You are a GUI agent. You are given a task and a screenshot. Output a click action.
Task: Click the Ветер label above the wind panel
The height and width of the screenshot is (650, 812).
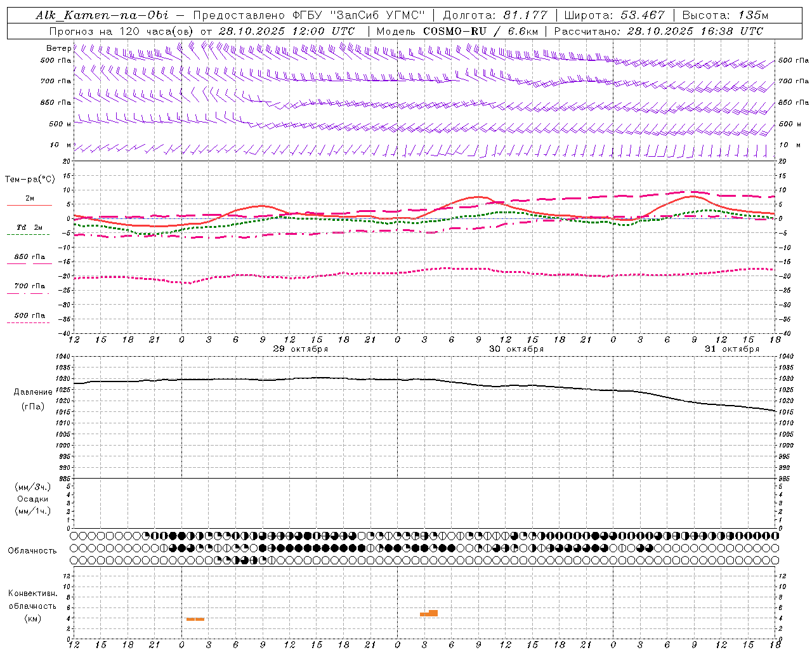pos(59,48)
